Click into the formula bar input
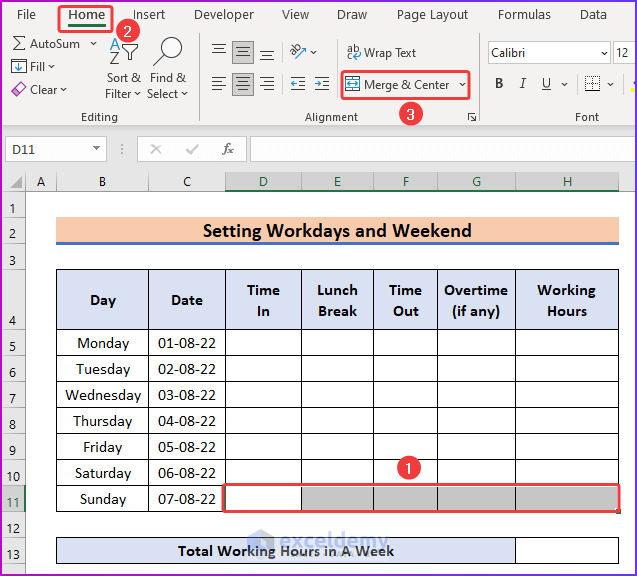 (443, 149)
